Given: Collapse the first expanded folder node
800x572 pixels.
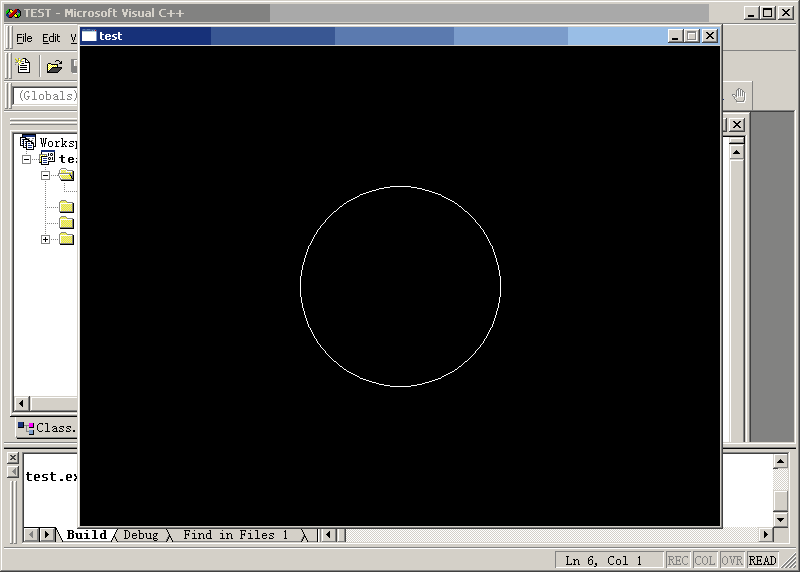Looking at the screenshot, I should tap(45, 175).
